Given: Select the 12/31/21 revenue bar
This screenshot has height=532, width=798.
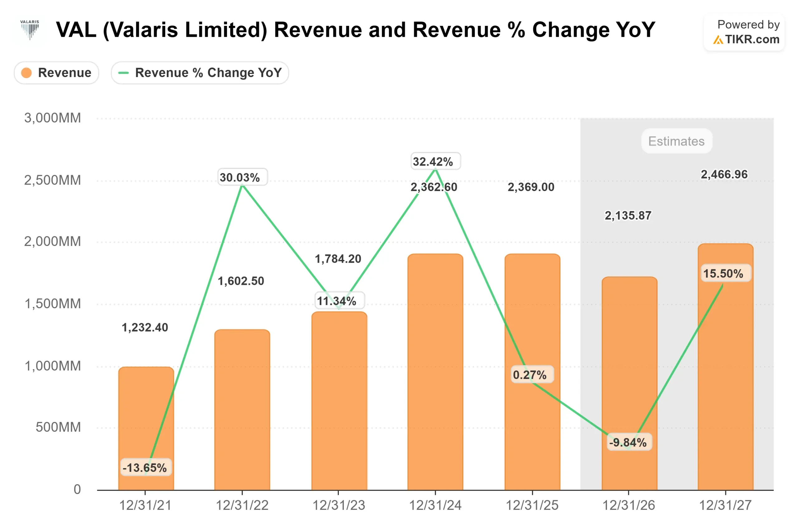Looking at the screenshot, I should (x=147, y=407).
